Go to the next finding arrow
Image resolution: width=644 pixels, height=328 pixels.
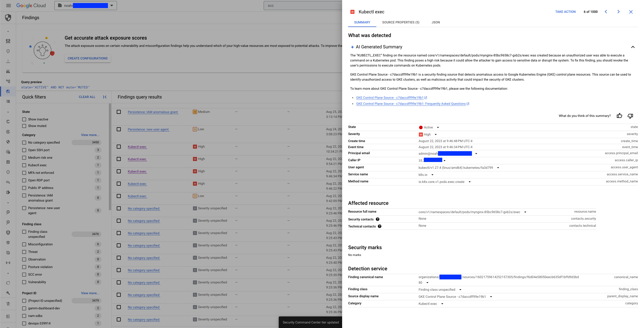[618, 12]
